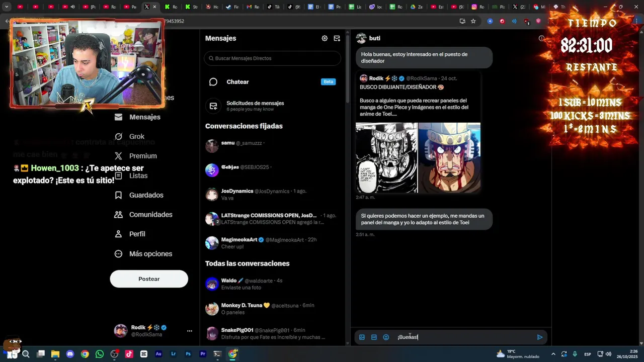Go to Mensajes in the sidebar
Image resolution: width=644 pixels, height=362 pixels.
point(137,117)
